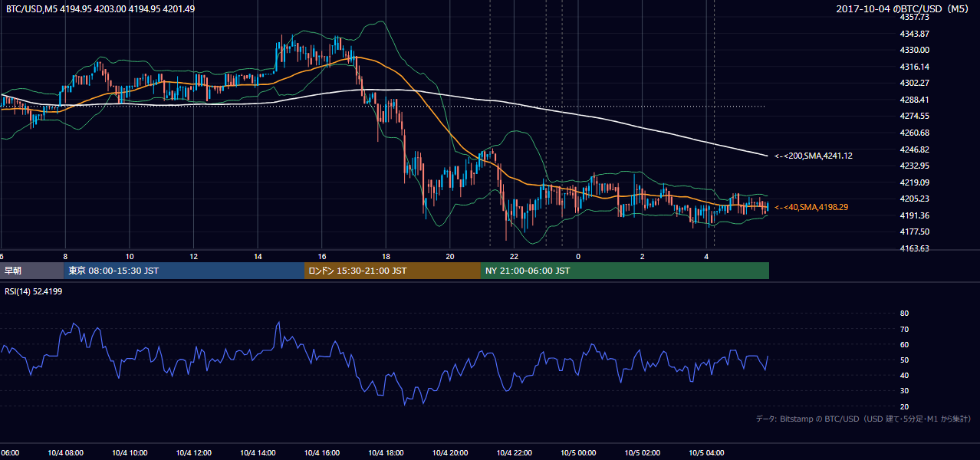The image size is (980, 460).
Task: Click the 200 SMA 4241.12 label
Action: click(x=814, y=156)
